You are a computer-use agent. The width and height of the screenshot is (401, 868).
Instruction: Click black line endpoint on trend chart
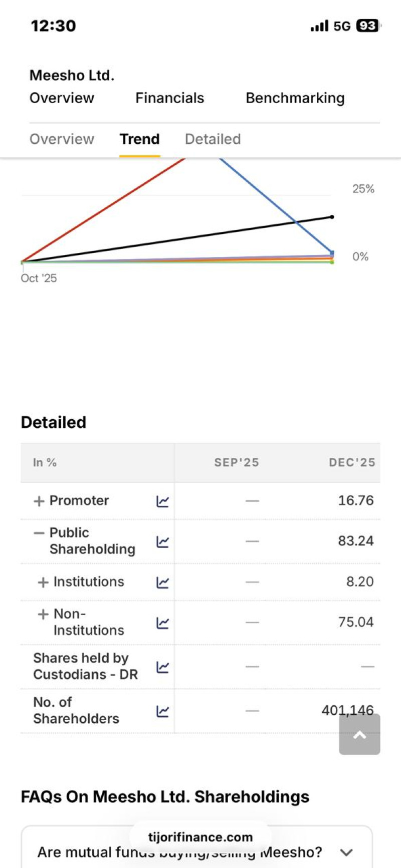tap(332, 217)
